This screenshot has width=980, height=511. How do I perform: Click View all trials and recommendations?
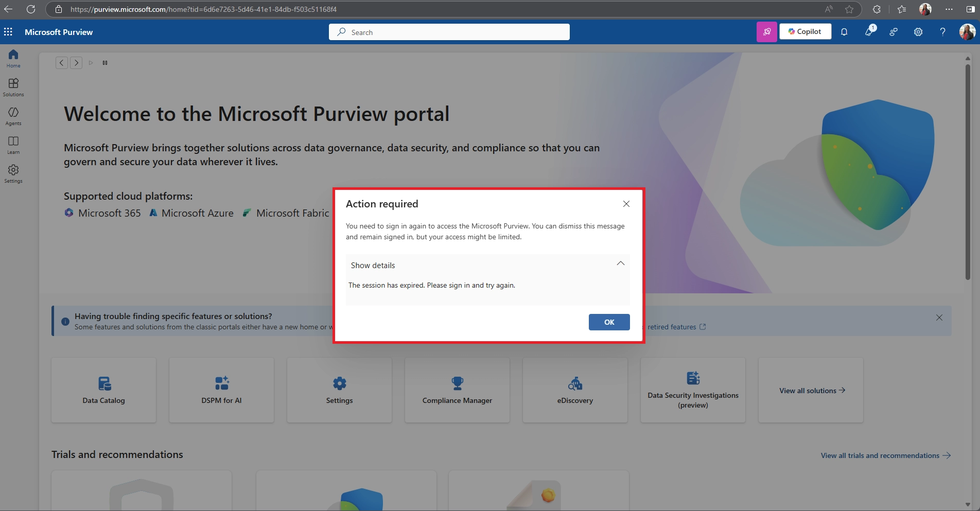(x=886, y=455)
